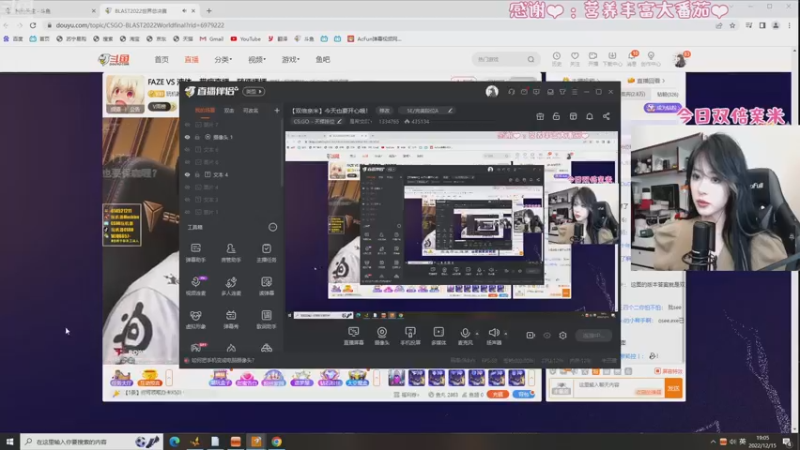Toggle visibility of the 文本 6 source
The image size is (800, 450).
point(187,149)
